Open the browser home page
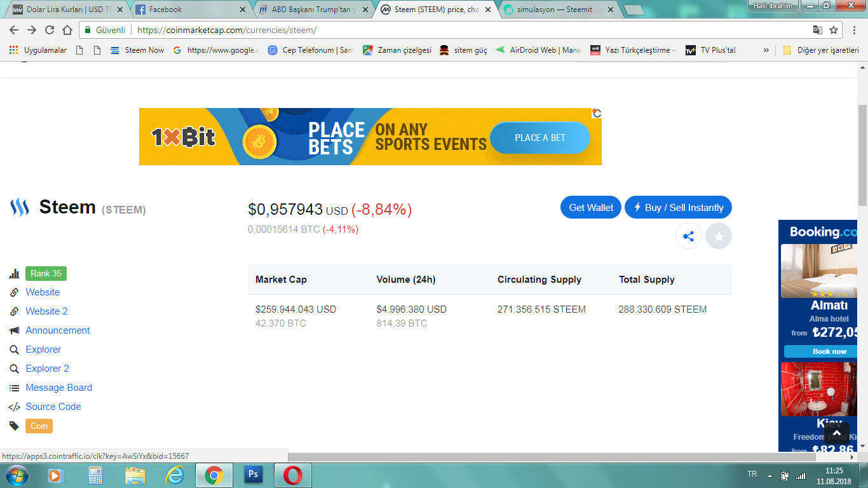The height and width of the screenshot is (488, 868). point(67,30)
